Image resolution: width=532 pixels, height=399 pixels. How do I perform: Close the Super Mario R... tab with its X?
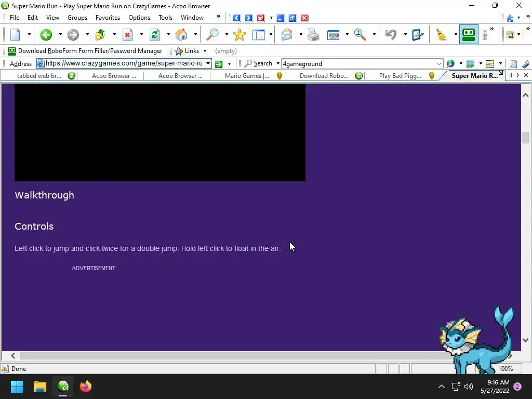pos(501,73)
